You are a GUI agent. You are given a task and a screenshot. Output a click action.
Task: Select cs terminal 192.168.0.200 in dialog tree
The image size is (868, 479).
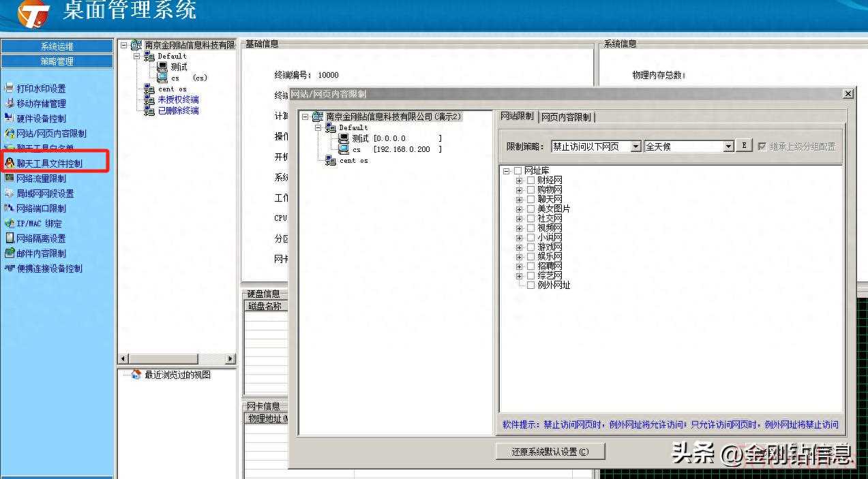[397, 150]
